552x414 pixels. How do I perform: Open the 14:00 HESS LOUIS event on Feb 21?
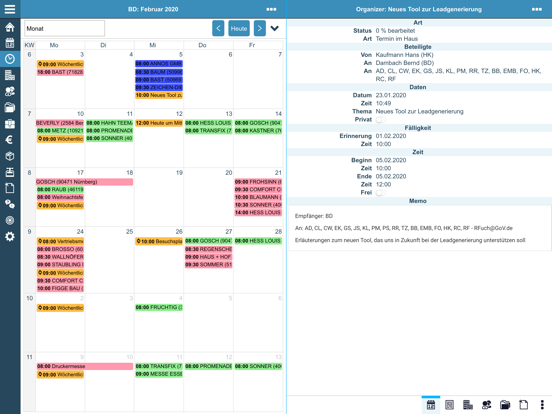tap(258, 213)
